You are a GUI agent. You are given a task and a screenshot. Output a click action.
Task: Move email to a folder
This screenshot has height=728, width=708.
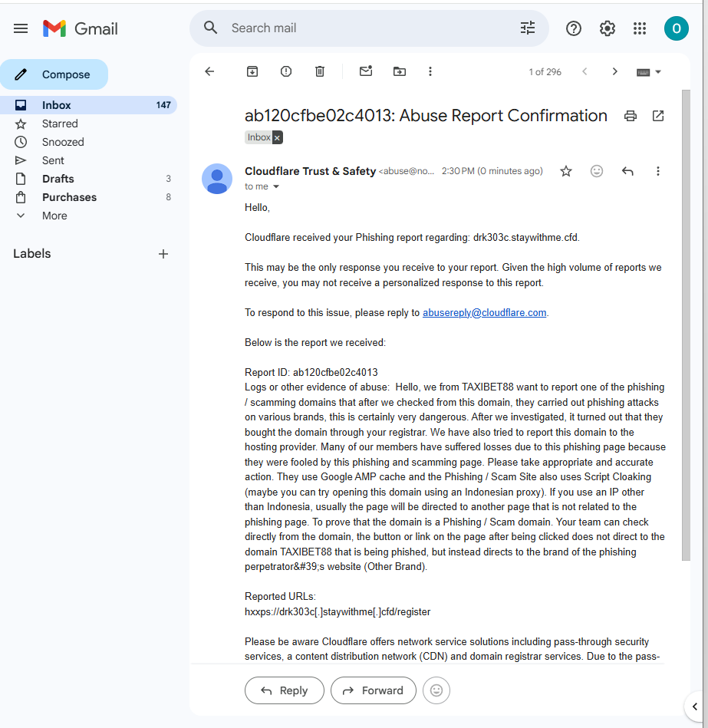400,71
